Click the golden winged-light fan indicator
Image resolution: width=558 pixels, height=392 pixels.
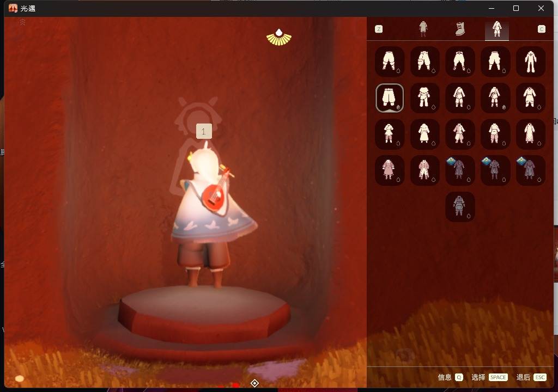tap(279, 38)
